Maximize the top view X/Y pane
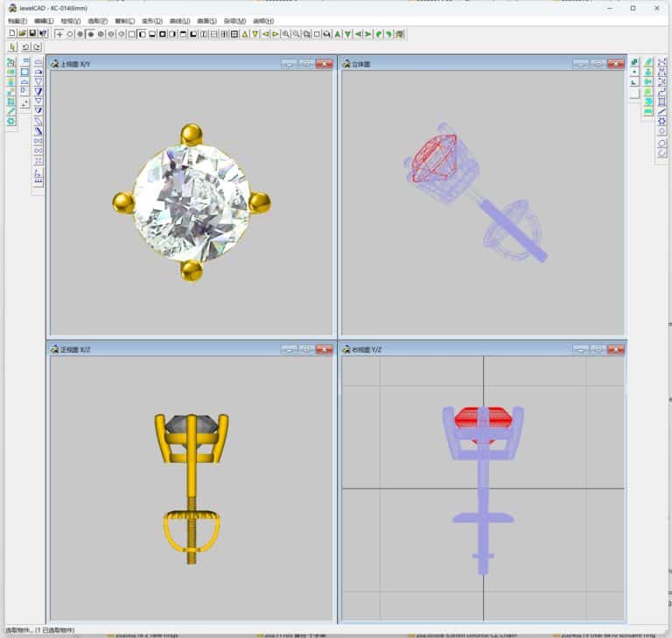 (x=306, y=64)
